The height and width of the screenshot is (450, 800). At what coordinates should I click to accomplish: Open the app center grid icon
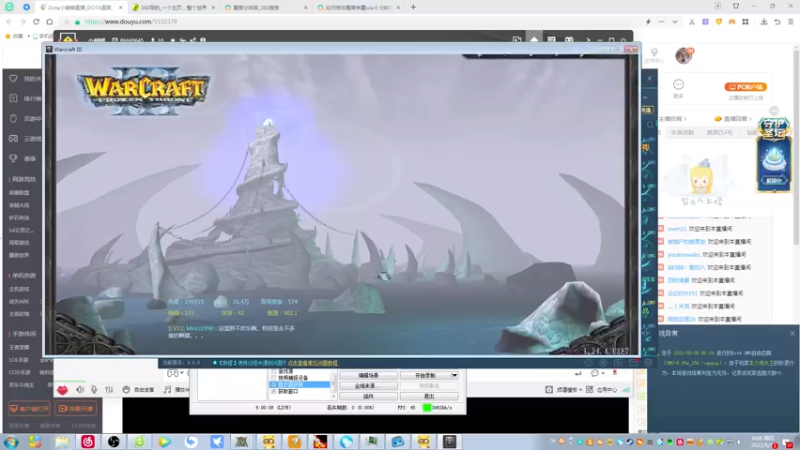[x=589, y=390]
